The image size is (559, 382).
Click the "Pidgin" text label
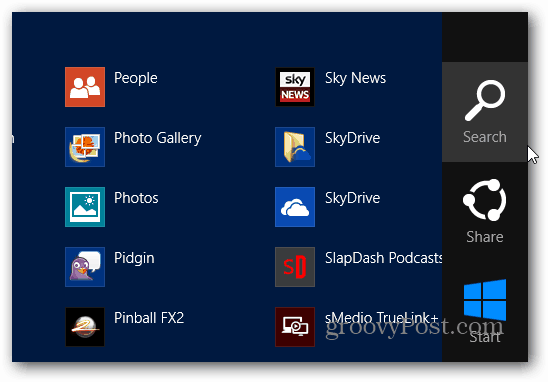pos(134,259)
